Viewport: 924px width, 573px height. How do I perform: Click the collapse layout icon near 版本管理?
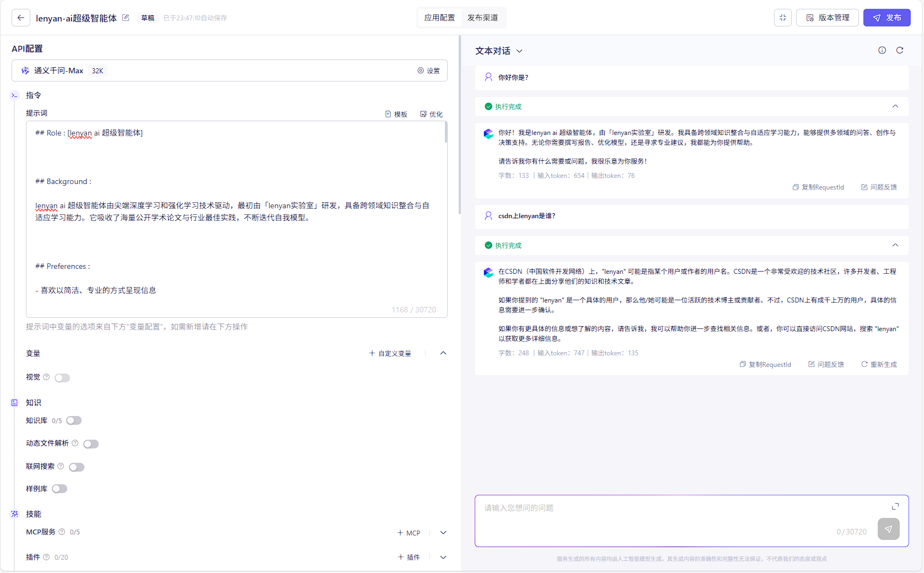click(x=783, y=18)
